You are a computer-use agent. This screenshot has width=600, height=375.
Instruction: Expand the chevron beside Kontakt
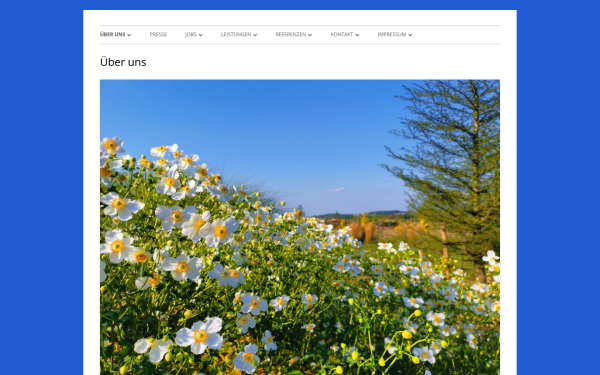pyautogui.click(x=357, y=35)
